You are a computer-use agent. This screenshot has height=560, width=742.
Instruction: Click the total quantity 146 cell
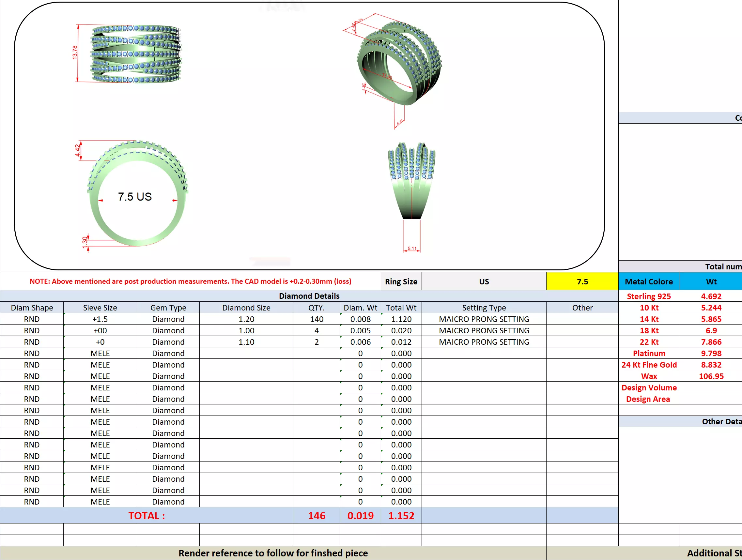(x=316, y=515)
